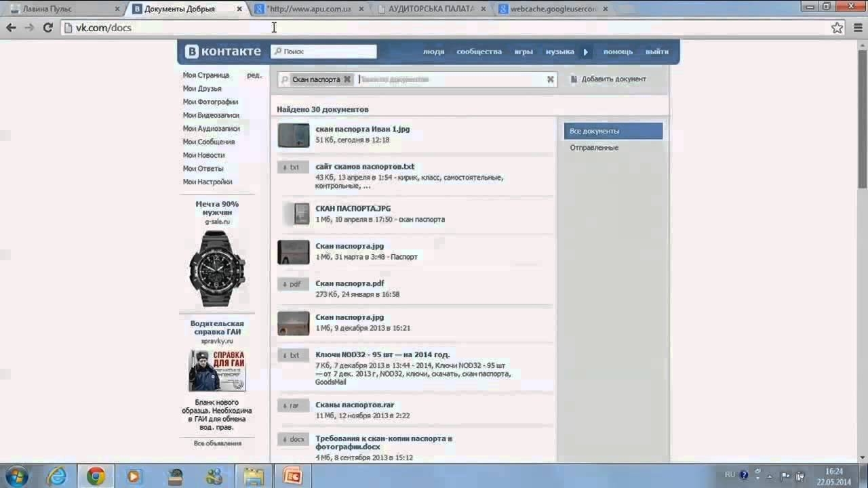Click выйти to log out

(x=657, y=52)
